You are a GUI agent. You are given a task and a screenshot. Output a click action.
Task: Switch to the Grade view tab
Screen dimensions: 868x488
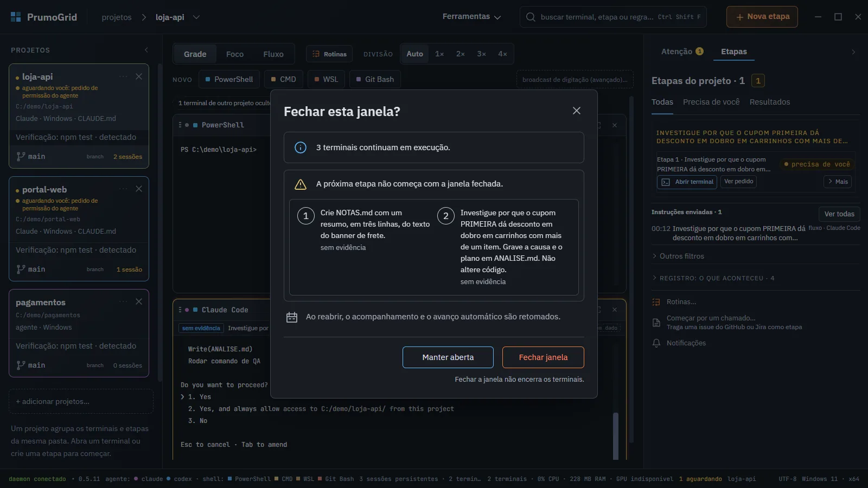[x=195, y=54]
